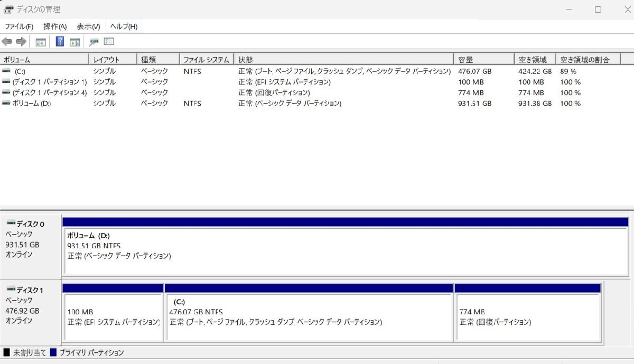Click the ディスク 0 drive icon
The height and width of the screenshot is (364, 634).
(x=12, y=222)
